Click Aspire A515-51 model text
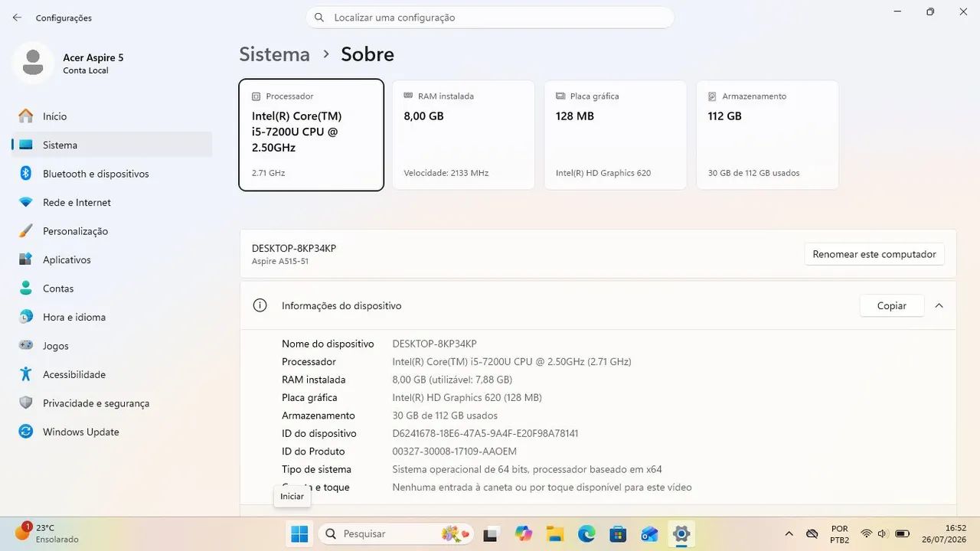 pyautogui.click(x=280, y=262)
